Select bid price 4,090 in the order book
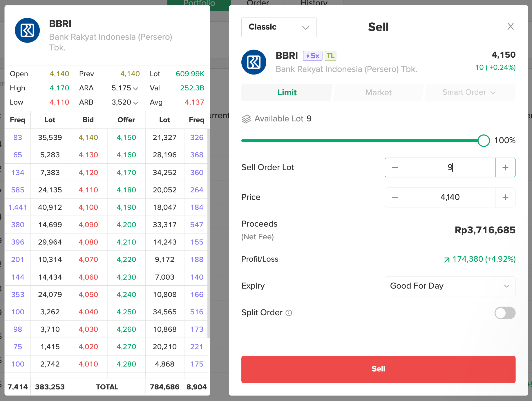Screen dimensions: 532x401 [88, 225]
